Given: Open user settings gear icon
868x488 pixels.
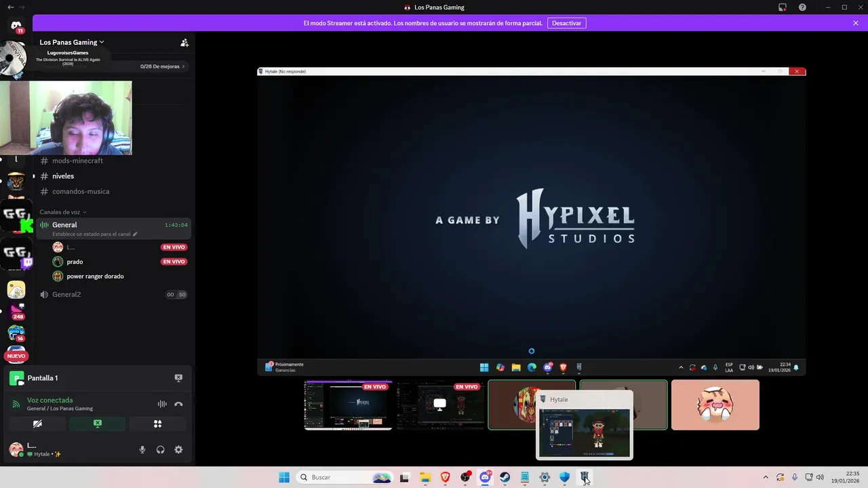Looking at the screenshot, I should (178, 449).
